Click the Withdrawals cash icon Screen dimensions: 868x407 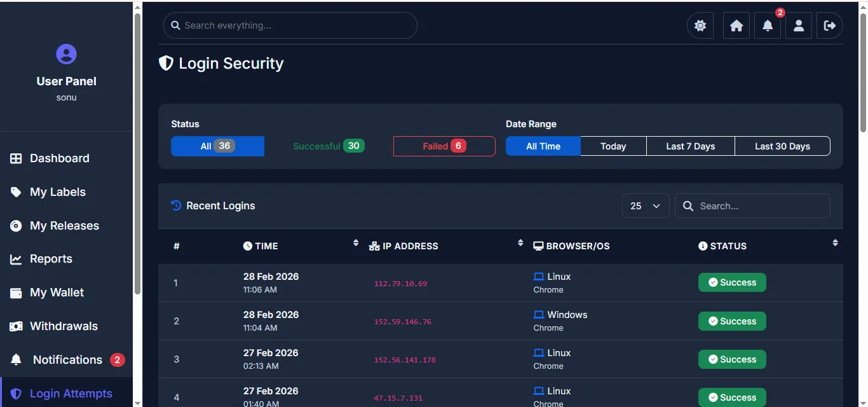tap(16, 326)
